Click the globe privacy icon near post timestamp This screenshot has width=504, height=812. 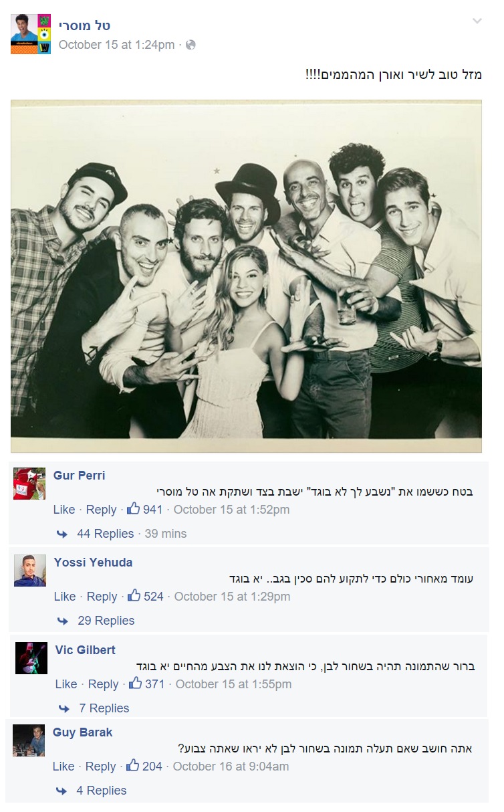coord(191,45)
